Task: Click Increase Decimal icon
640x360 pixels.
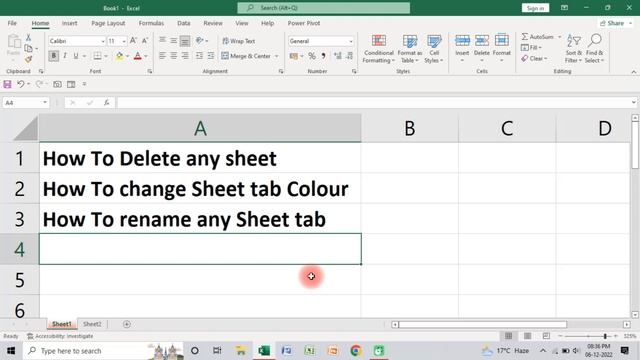Action: (x=338, y=56)
